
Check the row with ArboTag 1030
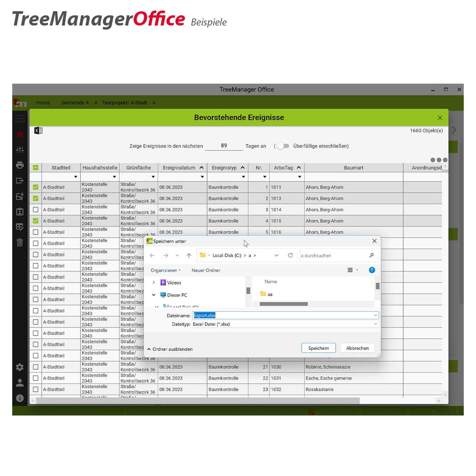click(36, 367)
